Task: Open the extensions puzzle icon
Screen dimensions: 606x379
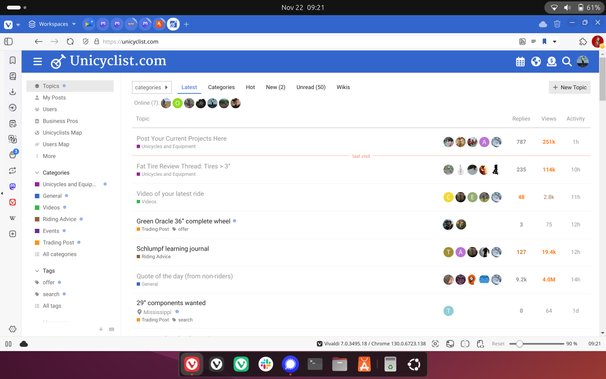Action: 583,41
